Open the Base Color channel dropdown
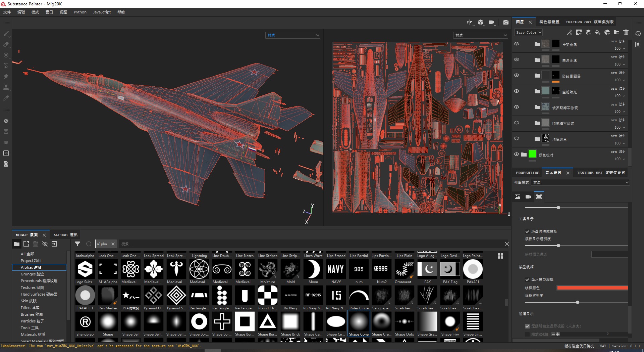644x352 pixels. pyautogui.click(x=528, y=32)
